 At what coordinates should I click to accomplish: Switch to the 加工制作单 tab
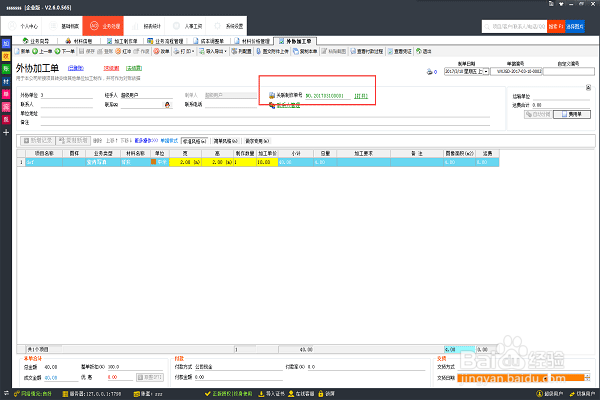122,41
